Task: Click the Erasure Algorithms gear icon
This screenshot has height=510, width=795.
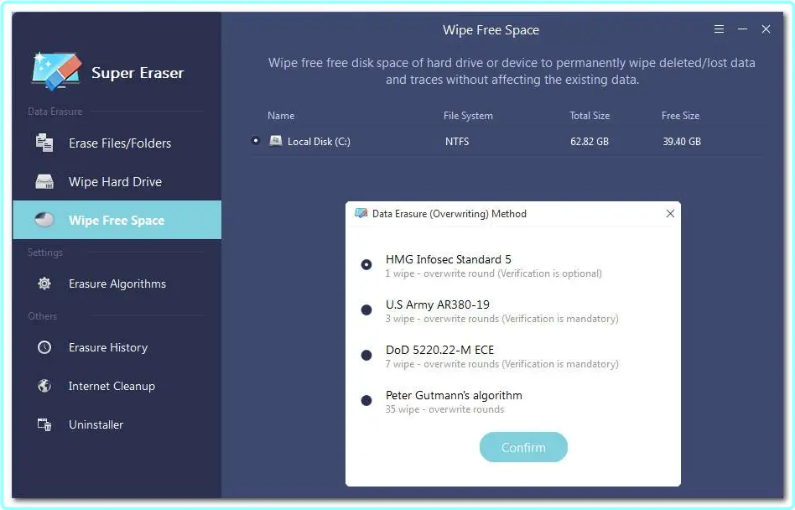Action: point(44,284)
